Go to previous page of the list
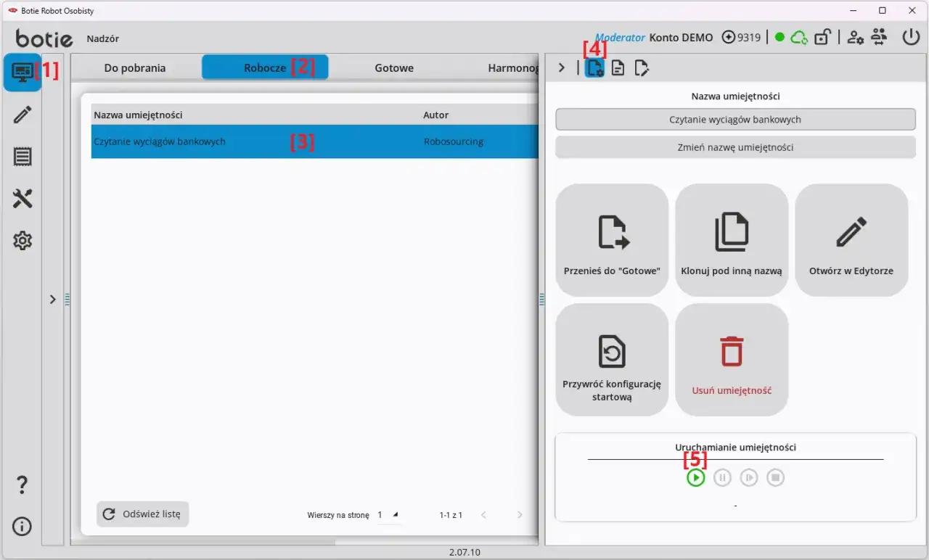This screenshot has height=560, width=929. click(484, 515)
